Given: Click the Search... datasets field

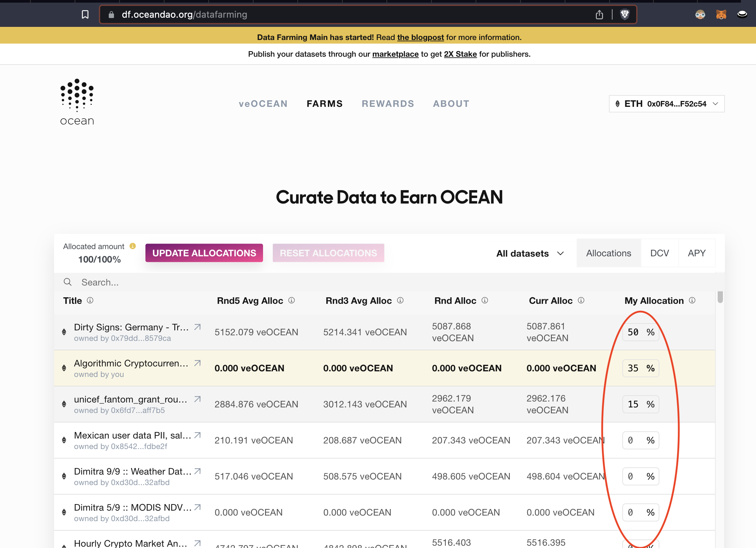Looking at the screenshot, I should (389, 282).
